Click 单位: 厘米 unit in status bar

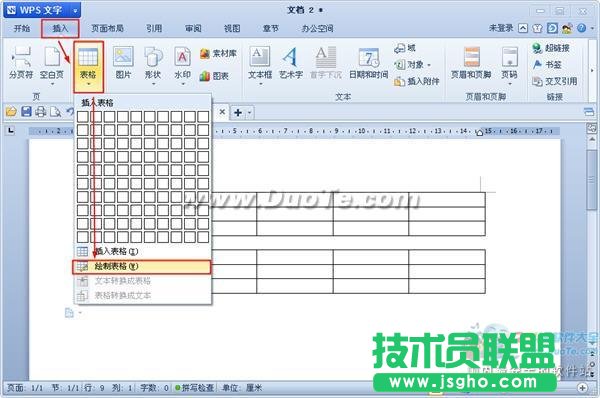point(242,388)
